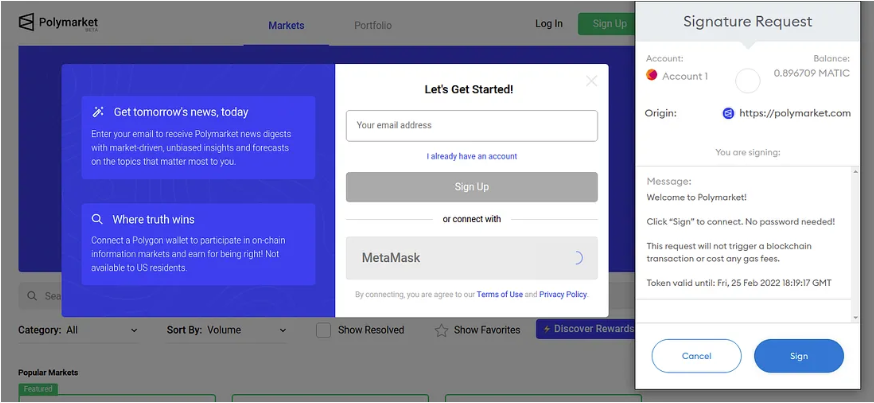The width and height of the screenshot is (874, 403).
Task: Expand the Category: All dropdown
Action: (x=78, y=330)
